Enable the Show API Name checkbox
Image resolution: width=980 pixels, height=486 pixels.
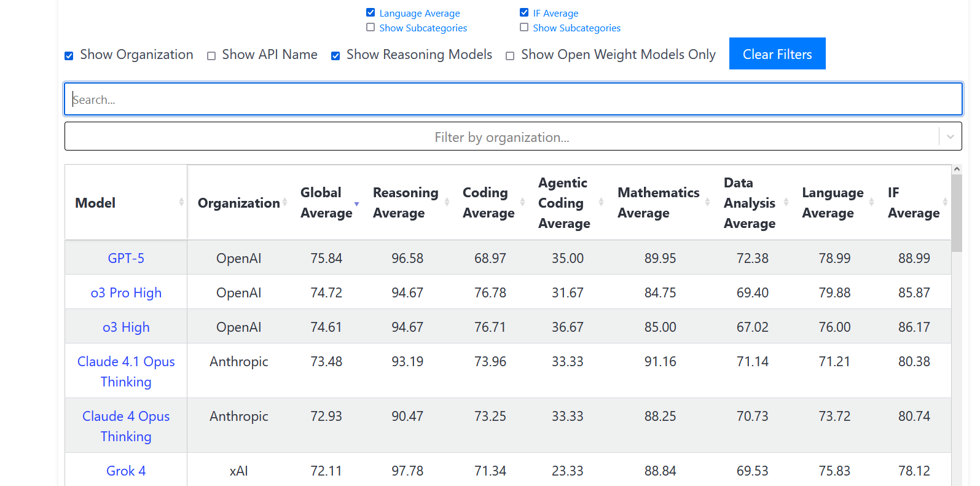[211, 56]
